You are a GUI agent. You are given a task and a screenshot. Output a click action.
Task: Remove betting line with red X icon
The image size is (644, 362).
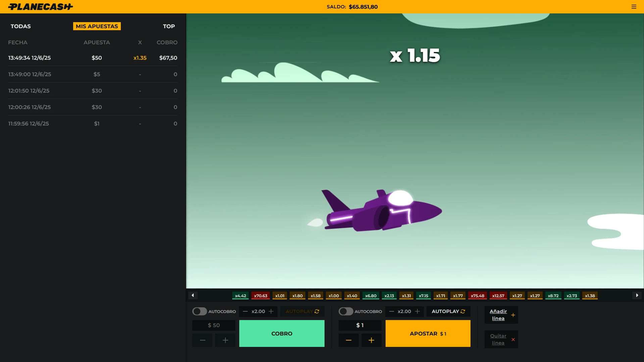pyautogui.click(x=513, y=340)
